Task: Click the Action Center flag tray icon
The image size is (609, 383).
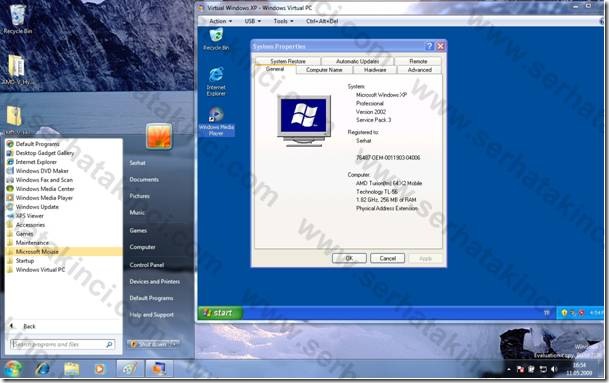Action: [x=520, y=369]
